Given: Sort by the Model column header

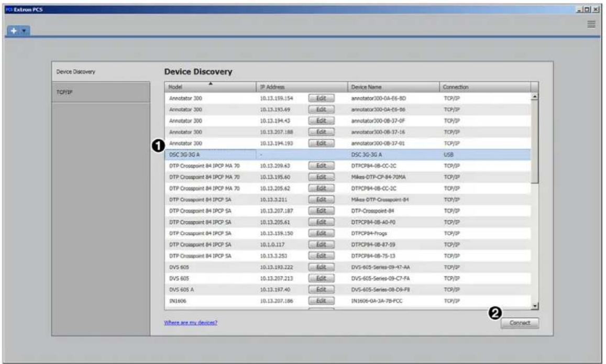Looking at the screenshot, I should (x=210, y=87).
